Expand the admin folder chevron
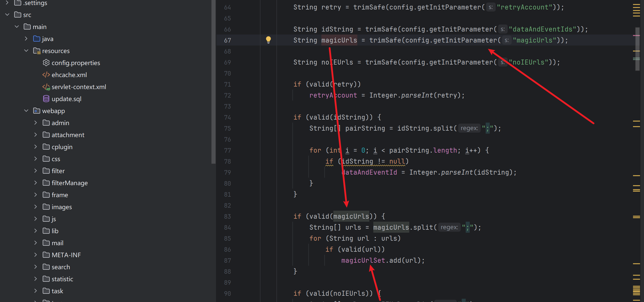 point(35,123)
